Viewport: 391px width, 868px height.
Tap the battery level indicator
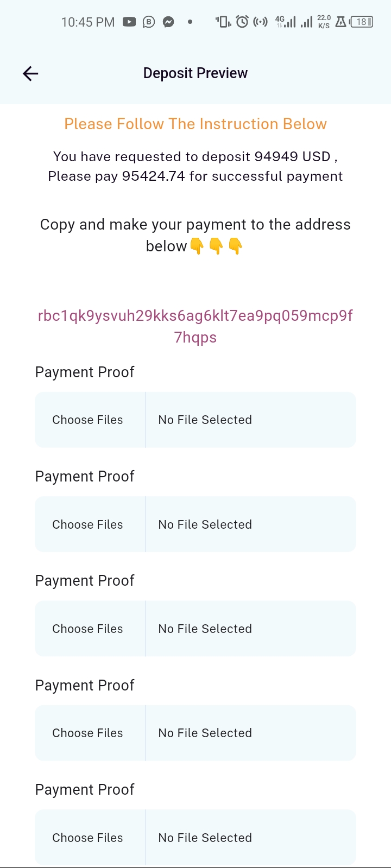(x=362, y=22)
